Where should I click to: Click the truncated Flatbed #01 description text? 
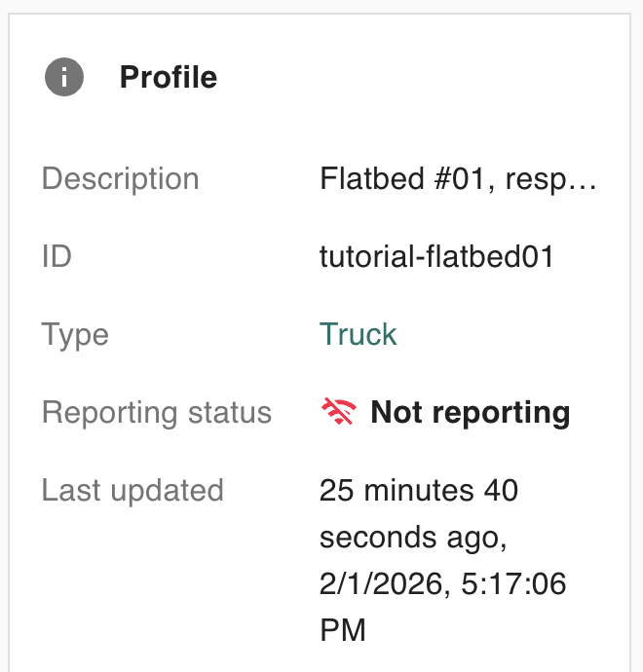(456, 179)
